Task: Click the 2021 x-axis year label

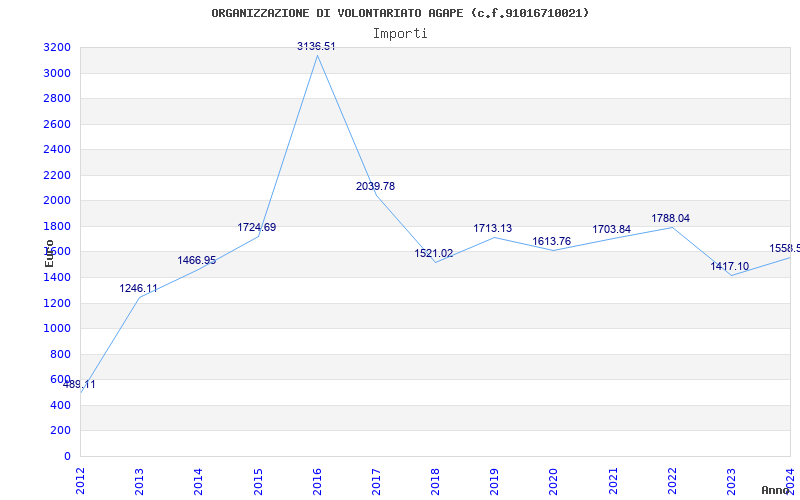Action: tap(613, 482)
